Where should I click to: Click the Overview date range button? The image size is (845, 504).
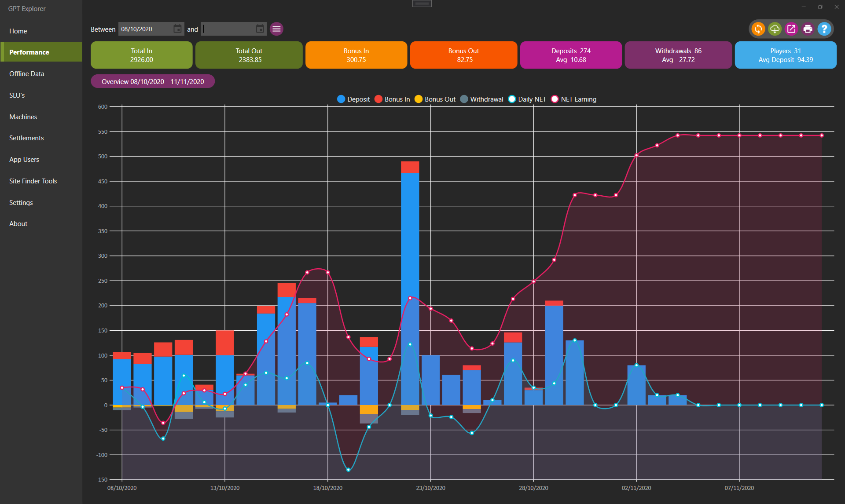(x=153, y=81)
